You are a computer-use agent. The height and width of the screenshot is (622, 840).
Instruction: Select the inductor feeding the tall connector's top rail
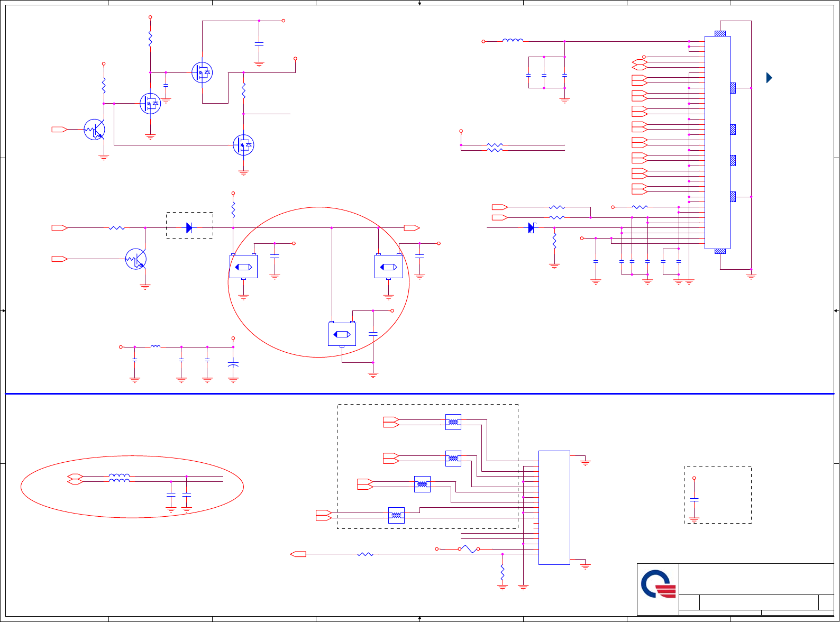coord(513,40)
